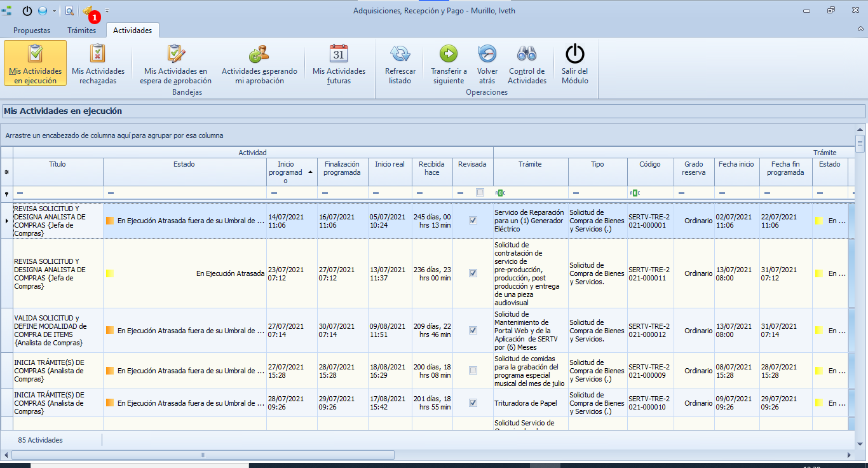The width and height of the screenshot is (868, 468).
Task: Toggle Revisada checkbox for SERTV-TRE-2021-000009 row
Action: click(473, 371)
